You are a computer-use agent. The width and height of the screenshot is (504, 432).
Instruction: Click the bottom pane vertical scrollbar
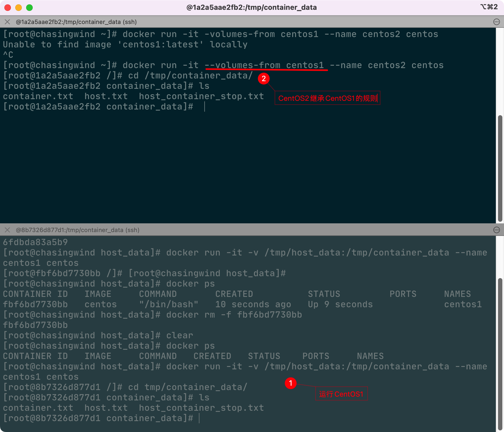click(500, 354)
